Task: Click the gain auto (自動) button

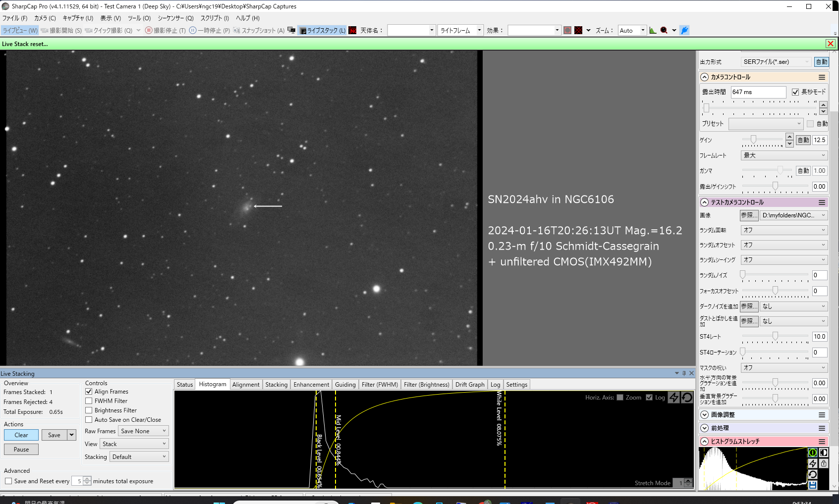Action: click(x=803, y=140)
